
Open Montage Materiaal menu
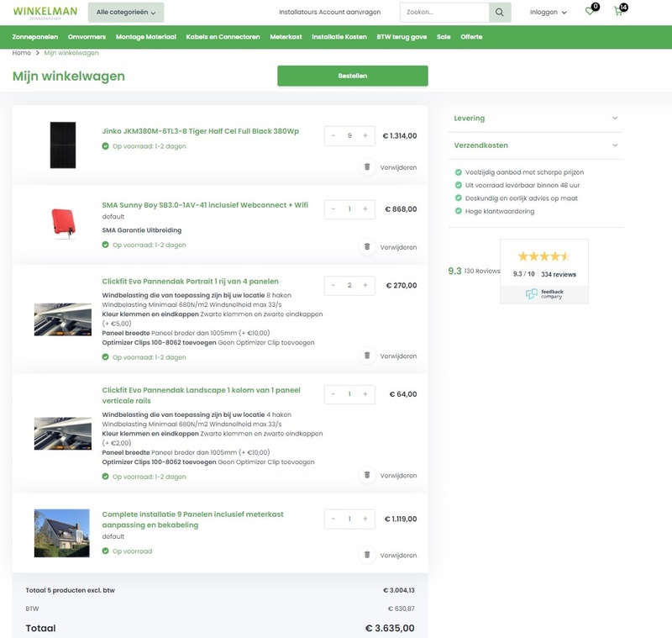click(x=145, y=37)
